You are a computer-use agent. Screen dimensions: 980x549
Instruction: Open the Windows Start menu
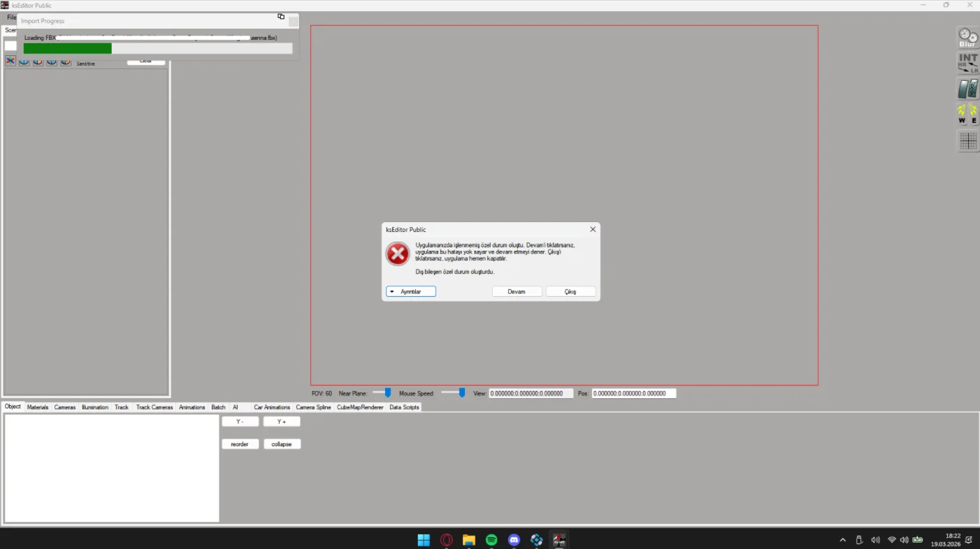point(424,540)
